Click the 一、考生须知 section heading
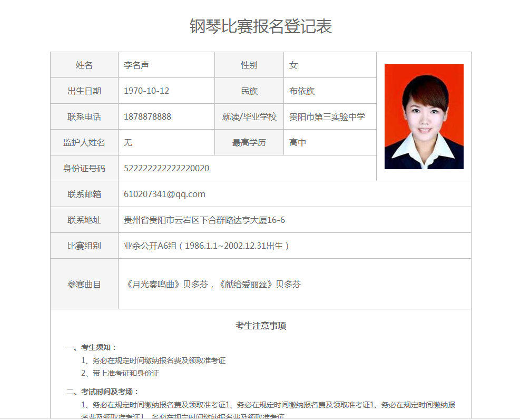Viewport: 520px width, 420px height. (x=92, y=347)
